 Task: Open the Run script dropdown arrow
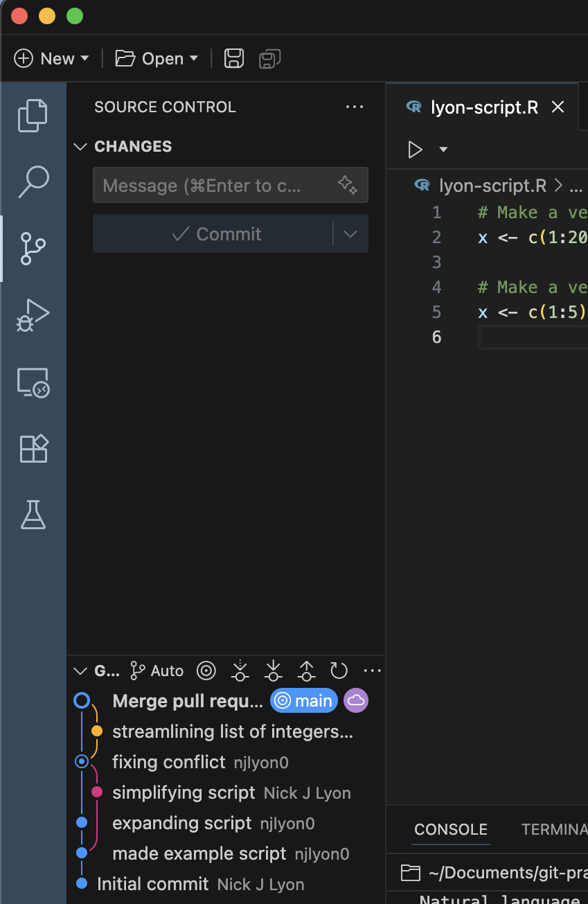pyautogui.click(x=443, y=150)
